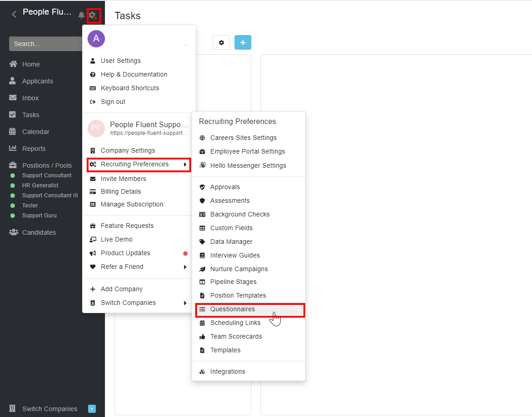The height and width of the screenshot is (417, 532).
Task: Click the Careers Sites Settings globe icon
Action: pyautogui.click(x=202, y=138)
